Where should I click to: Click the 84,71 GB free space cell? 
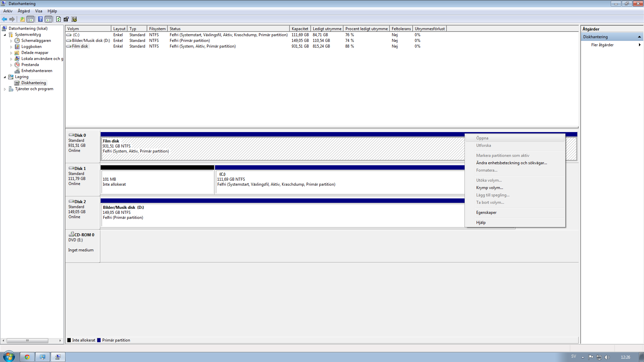click(320, 35)
